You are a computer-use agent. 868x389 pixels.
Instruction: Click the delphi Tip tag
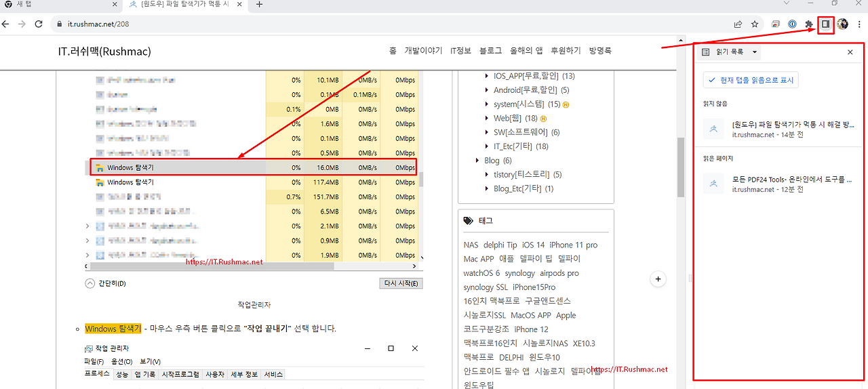click(500, 245)
